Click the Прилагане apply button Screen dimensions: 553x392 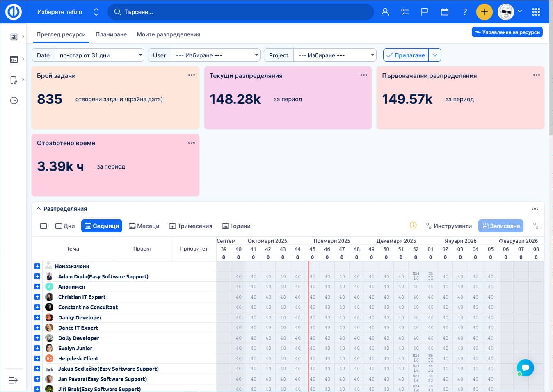[x=406, y=55]
